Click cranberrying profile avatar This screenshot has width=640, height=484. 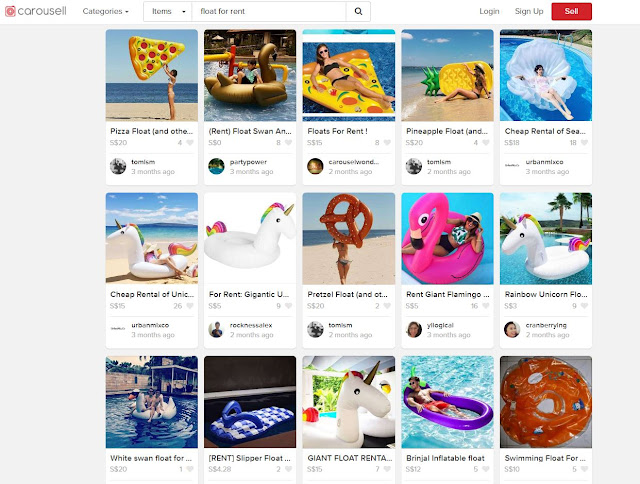pos(512,330)
